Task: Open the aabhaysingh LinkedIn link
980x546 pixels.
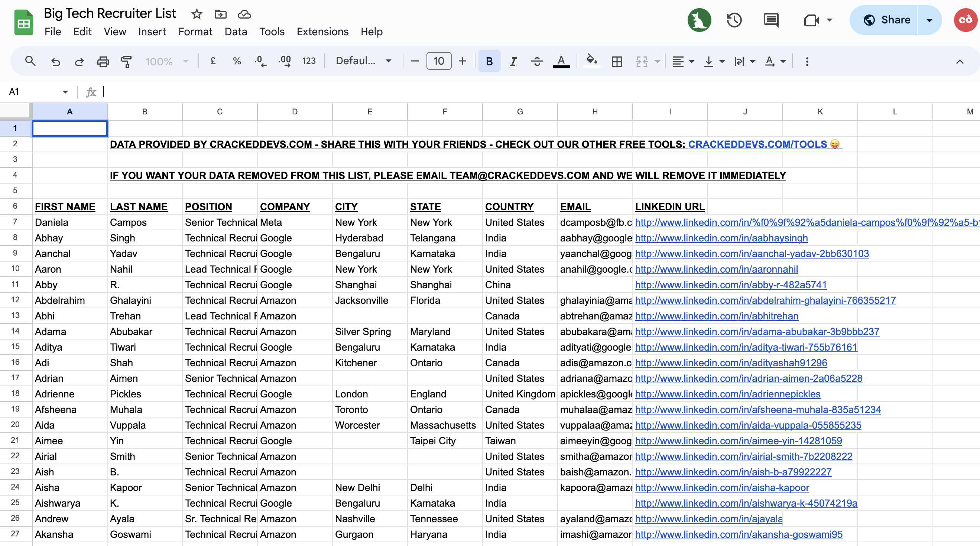Action: pos(721,238)
